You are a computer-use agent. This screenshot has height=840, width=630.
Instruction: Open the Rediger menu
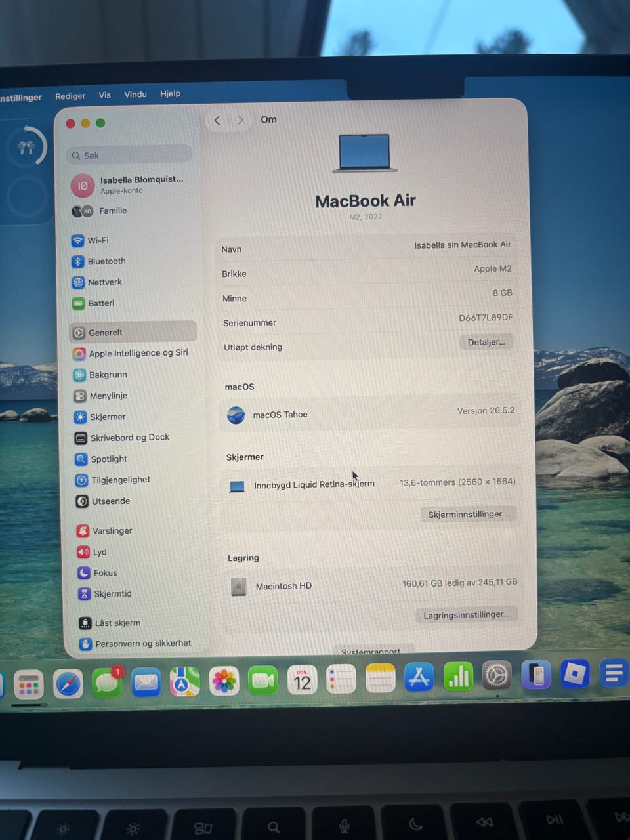click(x=70, y=96)
